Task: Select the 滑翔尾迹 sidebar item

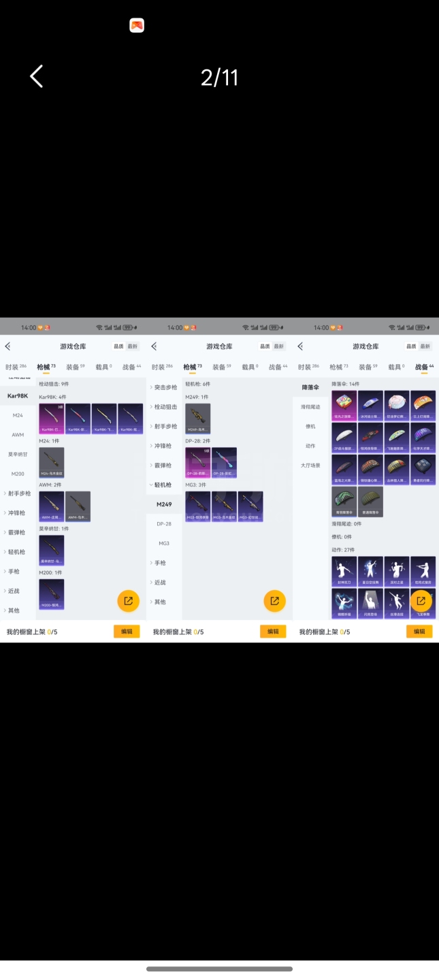Action: coord(310,407)
